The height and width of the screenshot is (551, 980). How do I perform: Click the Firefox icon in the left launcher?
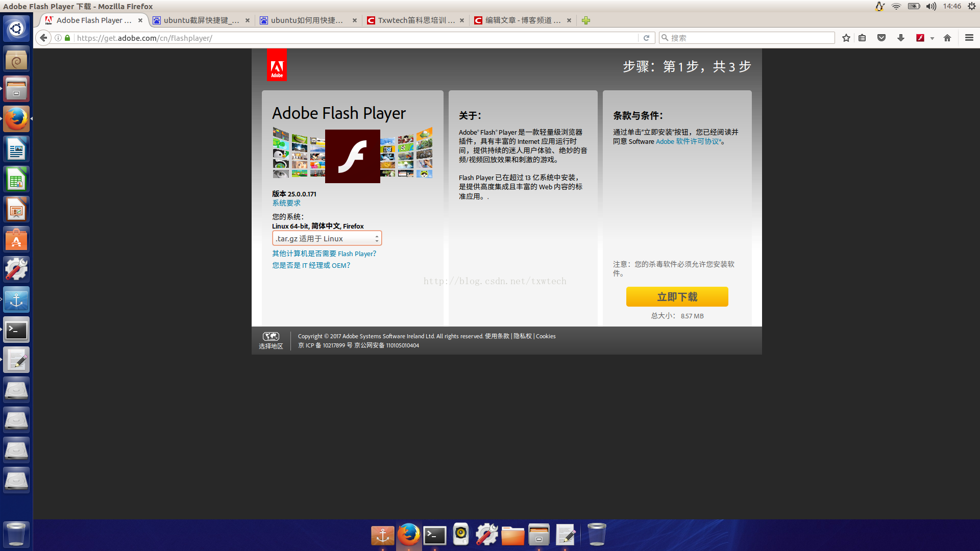coord(16,119)
